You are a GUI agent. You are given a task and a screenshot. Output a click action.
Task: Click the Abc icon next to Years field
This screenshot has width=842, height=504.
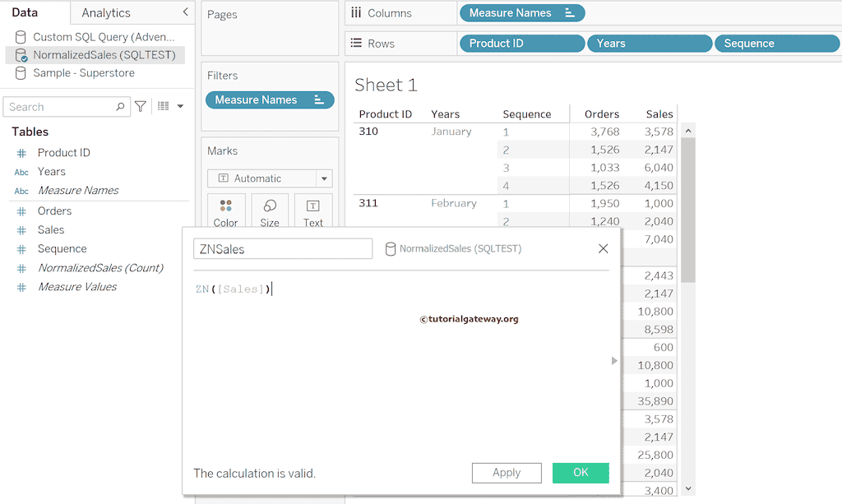point(22,171)
